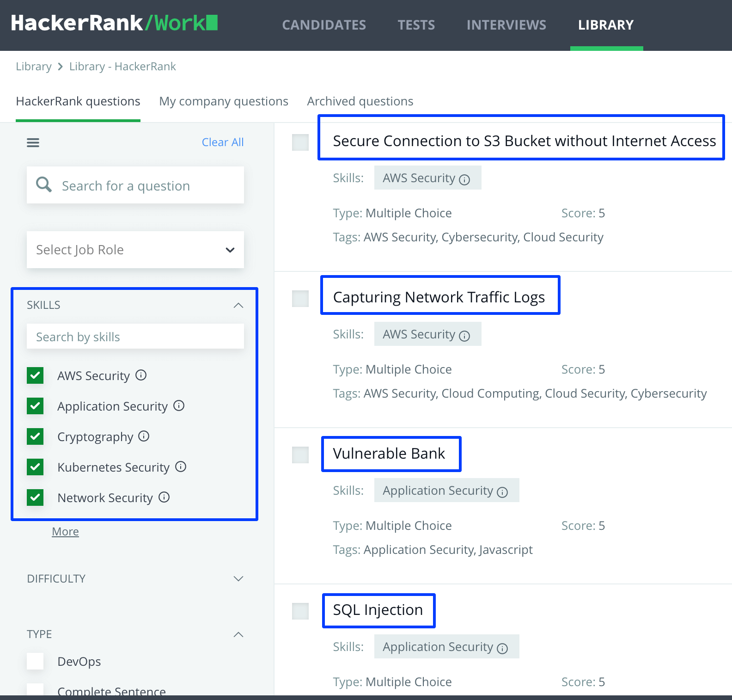Switch to Archived questions tab
Image resolution: width=732 pixels, height=700 pixels.
click(x=360, y=101)
